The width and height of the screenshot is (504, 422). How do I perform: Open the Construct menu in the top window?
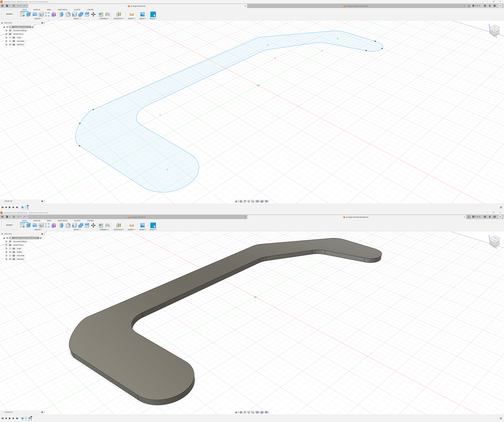click(x=118, y=19)
